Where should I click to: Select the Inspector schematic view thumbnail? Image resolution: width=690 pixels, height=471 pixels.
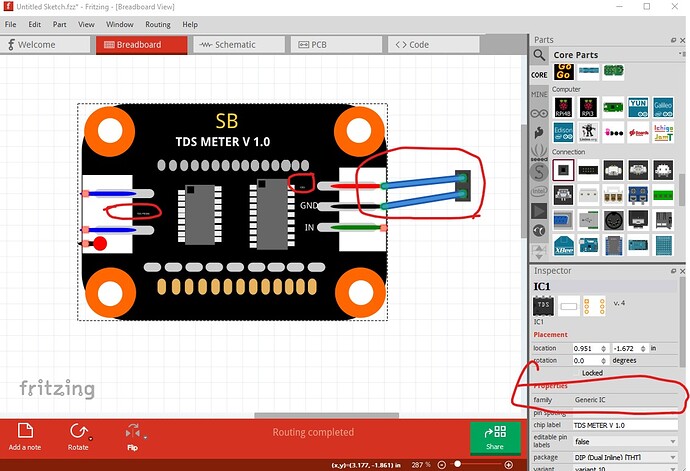tap(569, 306)
